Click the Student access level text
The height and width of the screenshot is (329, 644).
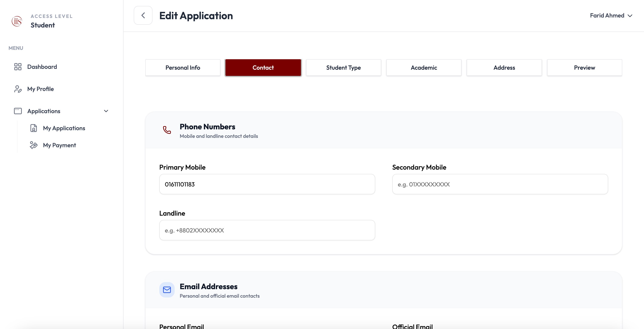[43, 25]
